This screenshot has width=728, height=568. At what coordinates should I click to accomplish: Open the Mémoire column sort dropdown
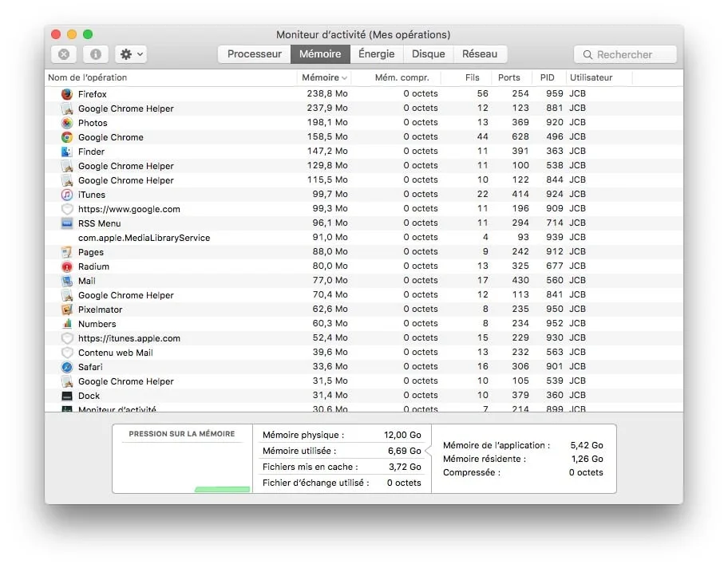(x=323, y=77)
